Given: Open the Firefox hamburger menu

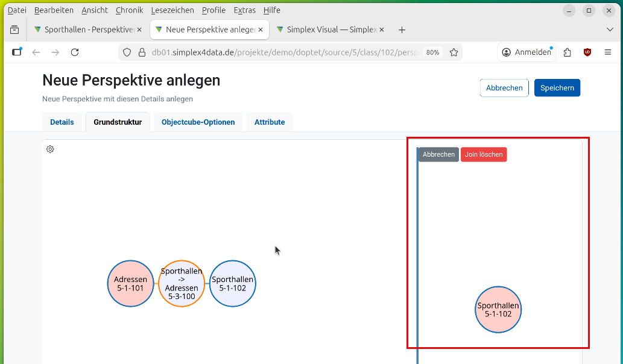Looking at the screenshot, I should point(608,52).
